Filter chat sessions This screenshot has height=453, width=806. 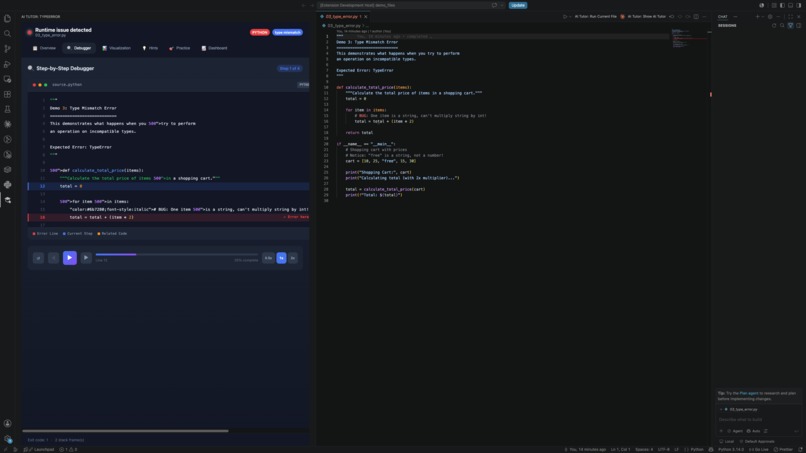pos(790,25)
